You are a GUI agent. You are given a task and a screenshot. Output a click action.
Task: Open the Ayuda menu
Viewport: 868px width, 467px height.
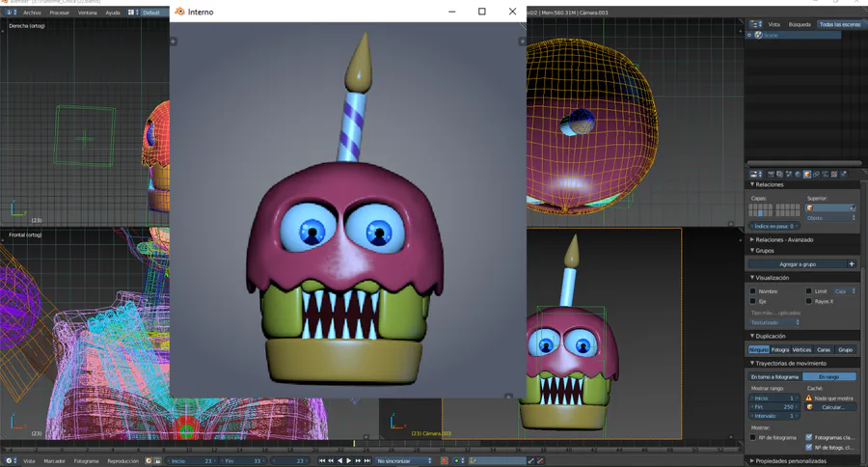pyautogui.click(x=113, y=13)
